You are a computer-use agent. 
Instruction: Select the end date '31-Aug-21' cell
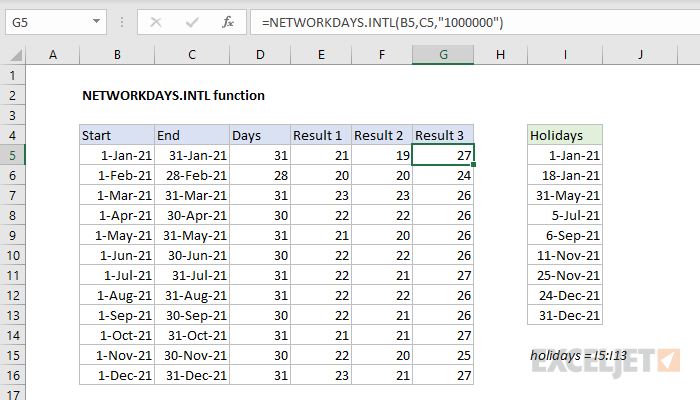[192, 296]
